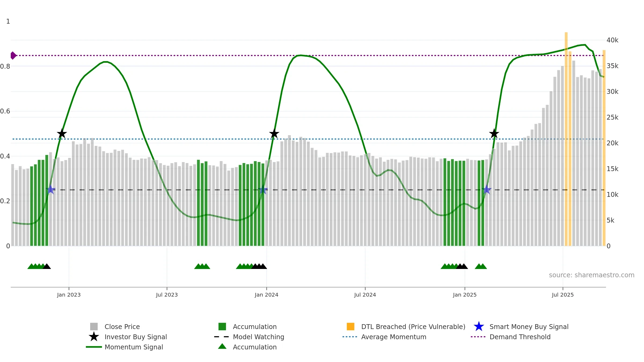
Task: Click the blue Smart Money star before Jan 2024
Action: tap(263, 190)
